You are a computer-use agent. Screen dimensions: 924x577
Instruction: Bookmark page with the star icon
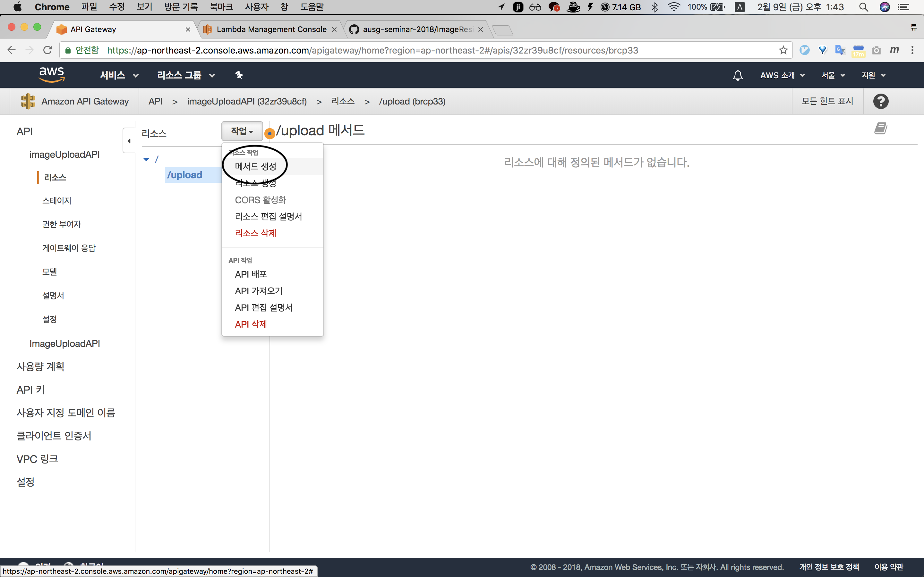coord(783,50)
